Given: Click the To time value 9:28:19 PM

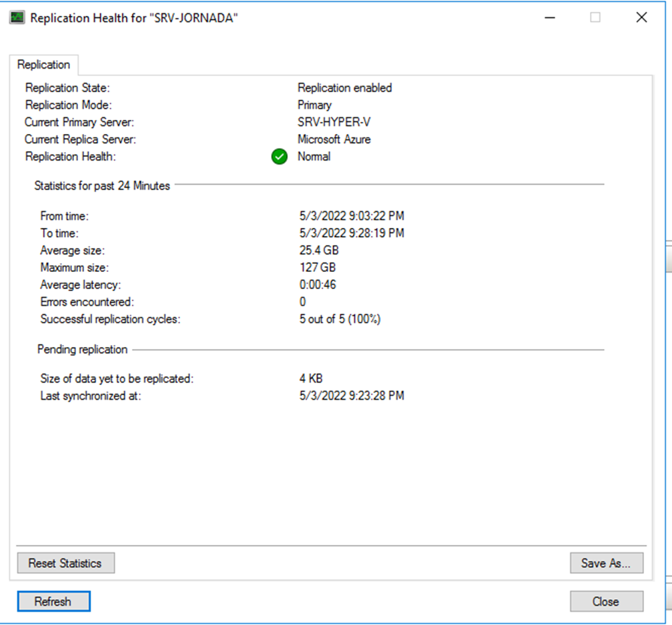Looking at the screenshot, I should pyautogui.click(x=352, y=233).
